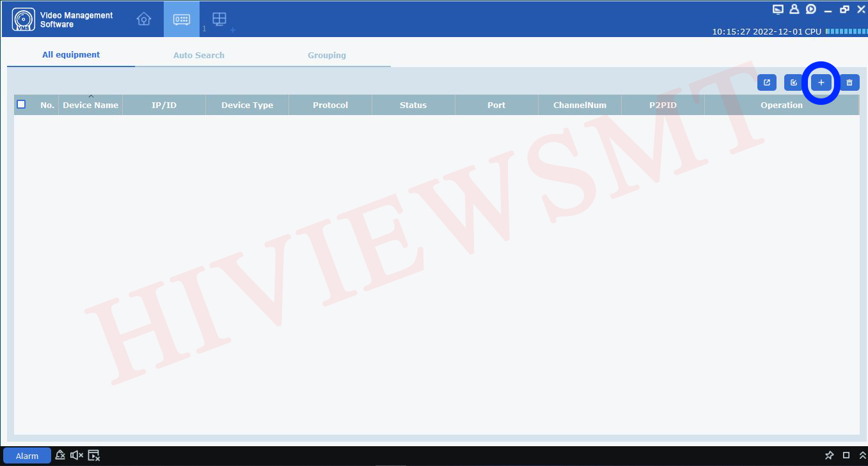This screenshot has height=466, width=868.
Task: Switch to the Auto Search tab
Action: (x=198, y=55)
